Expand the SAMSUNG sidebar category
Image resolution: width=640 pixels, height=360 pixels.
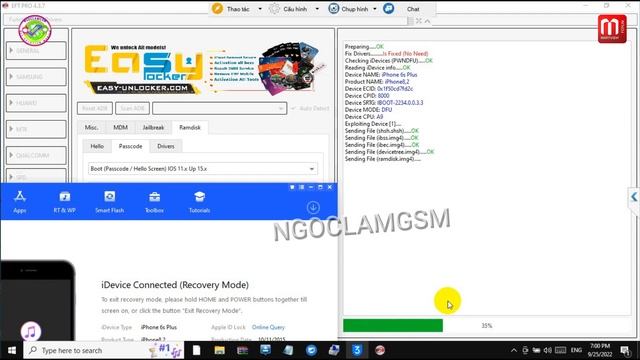point(36,77)
